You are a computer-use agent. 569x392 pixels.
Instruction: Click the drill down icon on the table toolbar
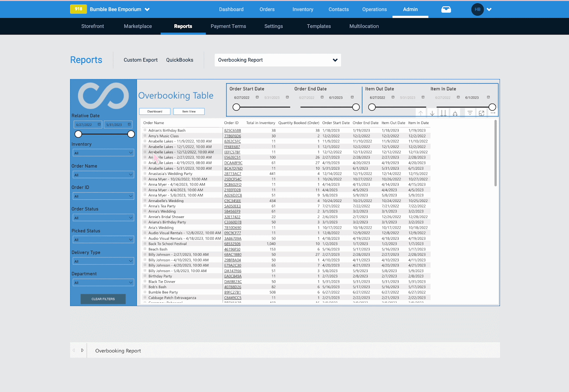click(x=432, y=113)
